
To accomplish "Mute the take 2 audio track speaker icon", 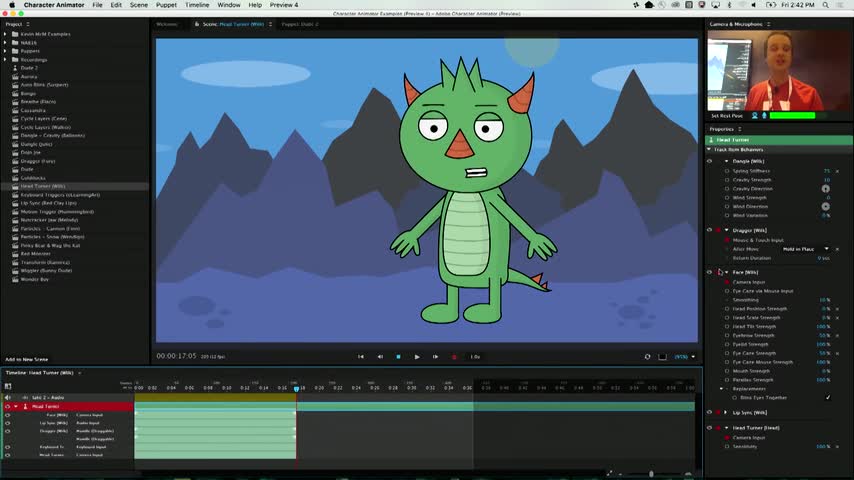I will pos(8,398).
